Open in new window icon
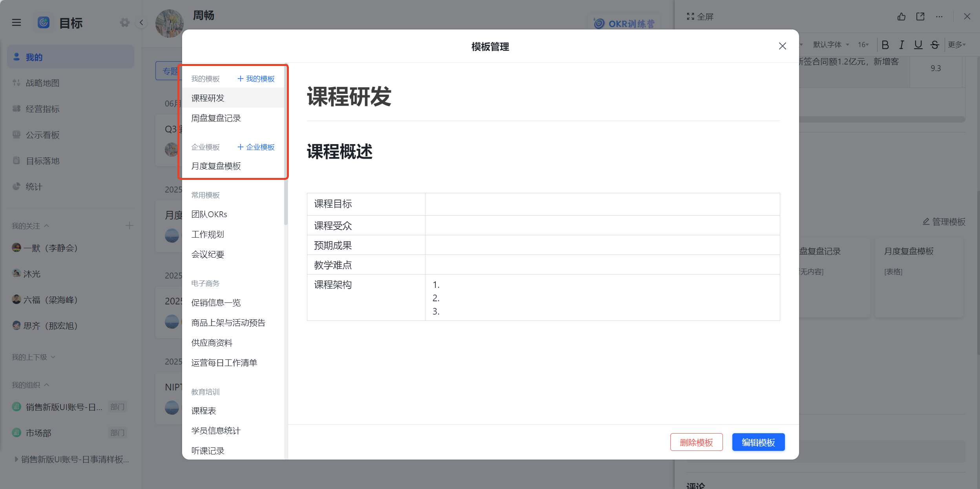The width and height of the screenshot is (980, 489). pos(920,16)
